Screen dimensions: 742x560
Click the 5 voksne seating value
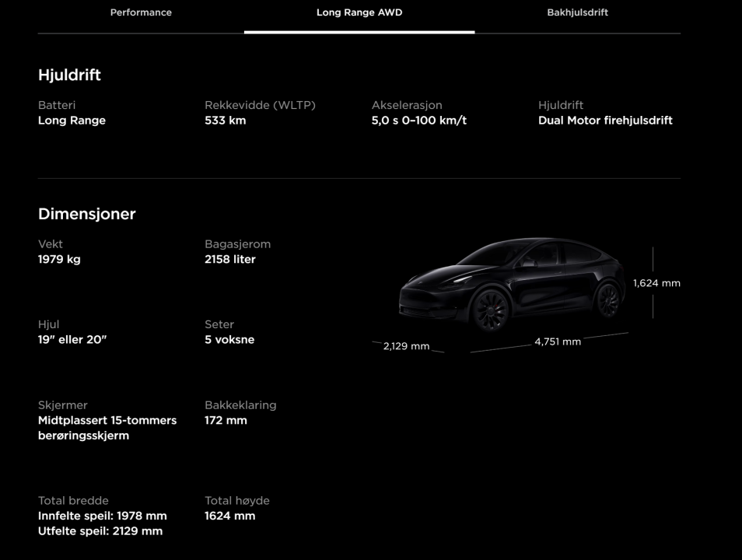point(229,340)
